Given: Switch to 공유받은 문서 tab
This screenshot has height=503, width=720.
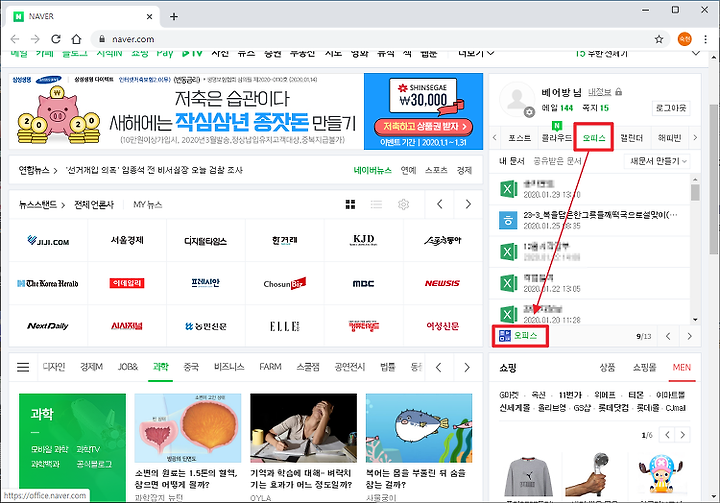Looking at the screenshot, I should coord(557,161).
